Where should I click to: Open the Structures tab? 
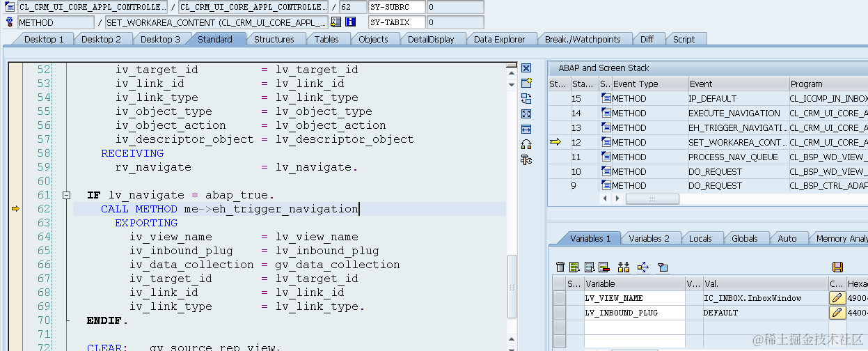(274, 39)
